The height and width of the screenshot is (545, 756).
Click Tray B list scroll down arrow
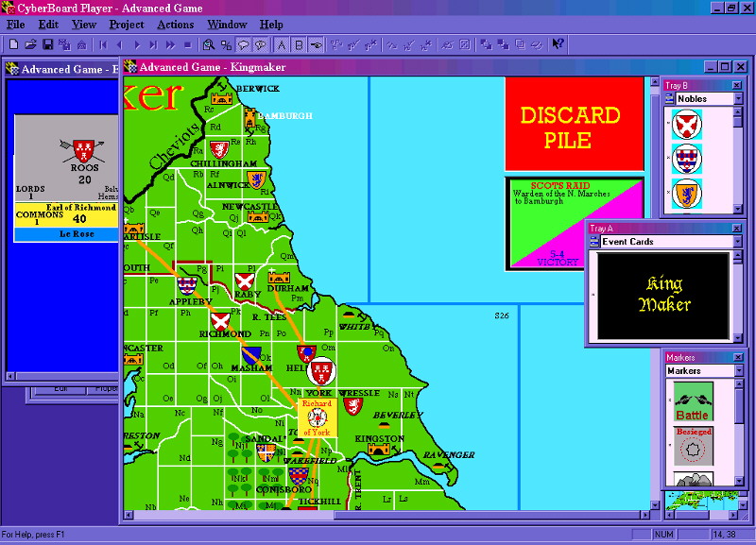click(738, 209)
